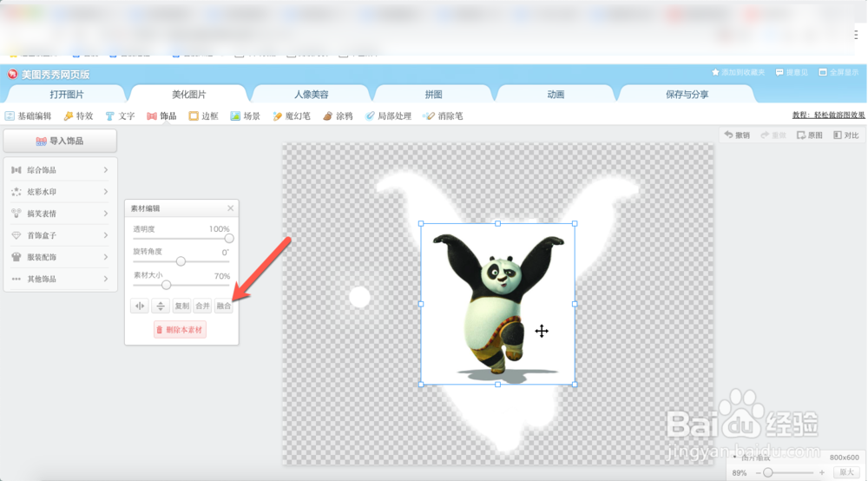This screenshot has width=868, height=481.
Task: Switch to the 美化图片 tab
Action: [x=188, y=94]
